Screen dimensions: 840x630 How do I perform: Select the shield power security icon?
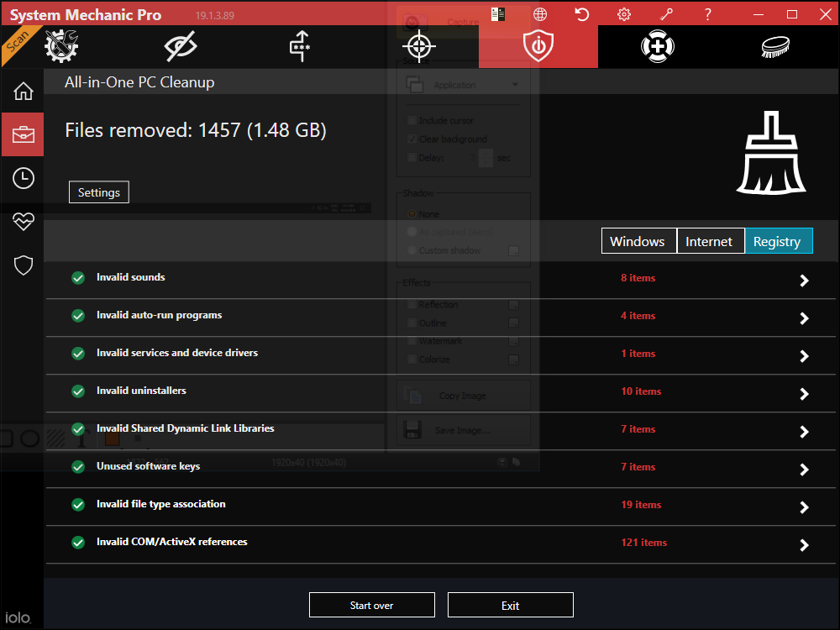coord(538,46)
